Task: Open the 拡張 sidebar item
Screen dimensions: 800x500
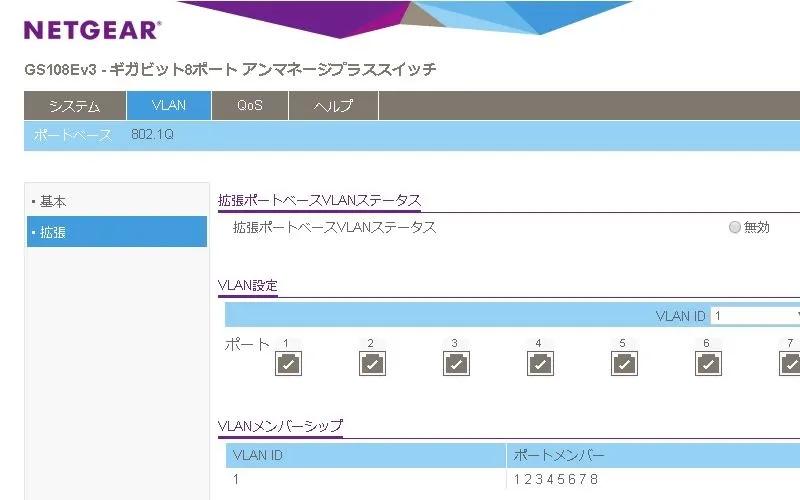Action: [117, 232]
